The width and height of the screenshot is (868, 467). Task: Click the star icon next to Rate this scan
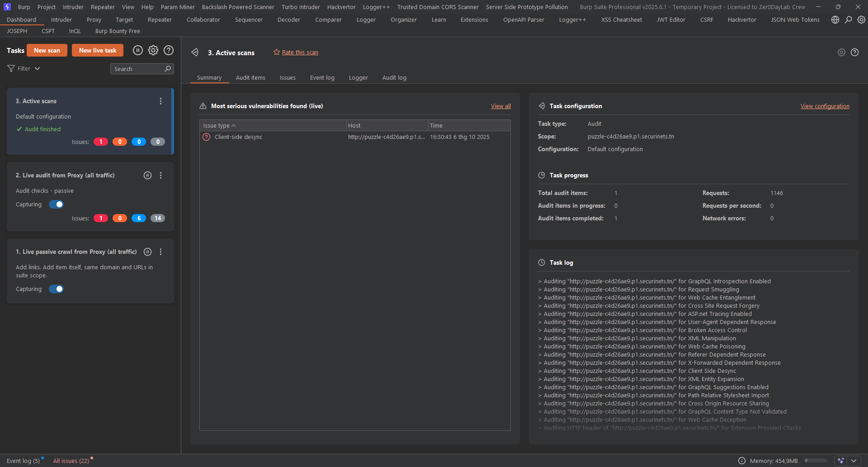277,52
